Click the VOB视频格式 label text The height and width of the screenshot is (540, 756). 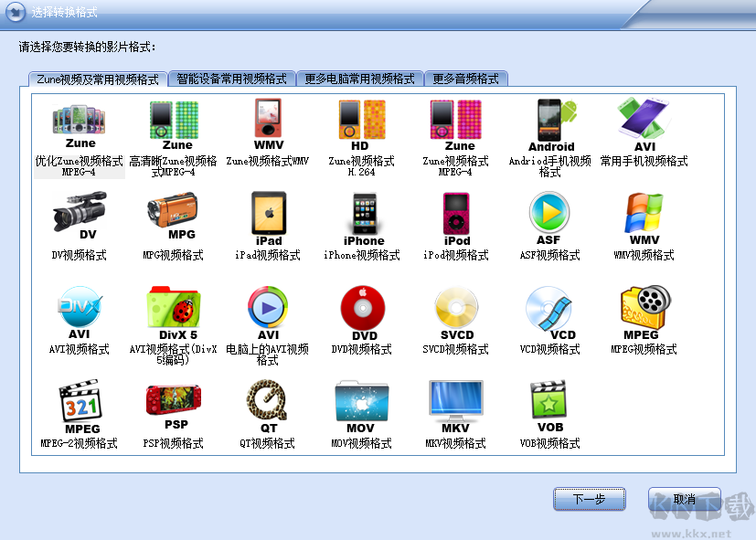pyautogui.click(x=549, y=443)
